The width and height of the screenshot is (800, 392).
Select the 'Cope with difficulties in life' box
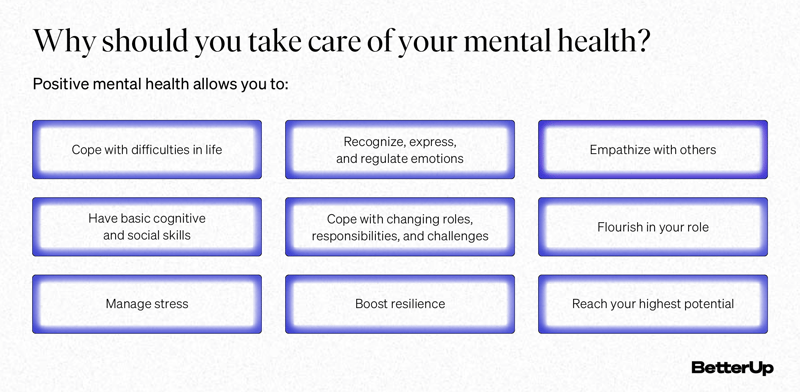(x=147, y=150)
